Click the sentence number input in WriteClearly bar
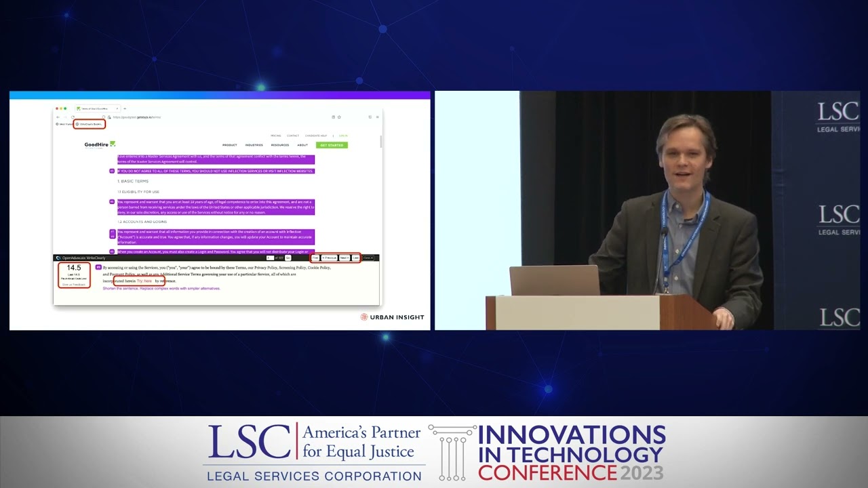The image size is (868, 488). tap(270, 258)
